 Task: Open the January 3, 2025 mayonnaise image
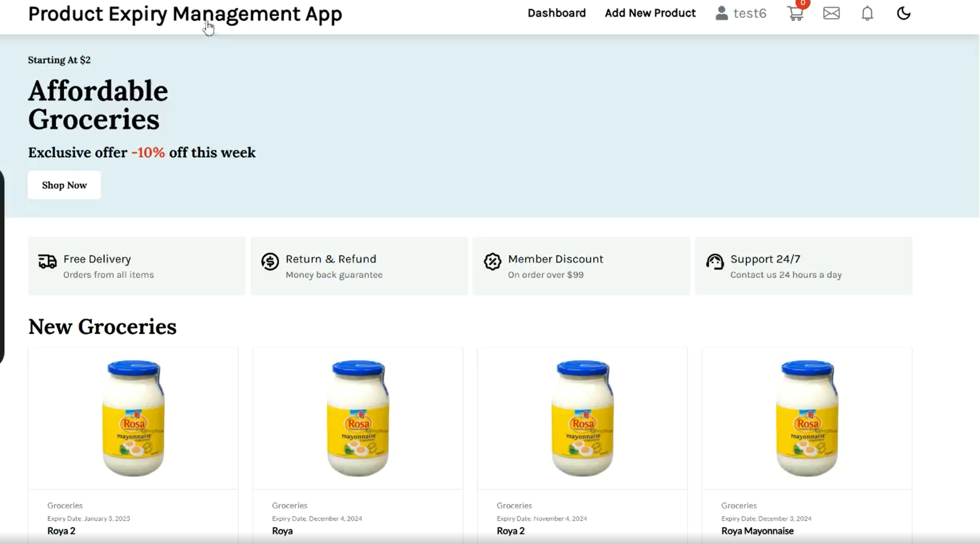coord(133,418)
